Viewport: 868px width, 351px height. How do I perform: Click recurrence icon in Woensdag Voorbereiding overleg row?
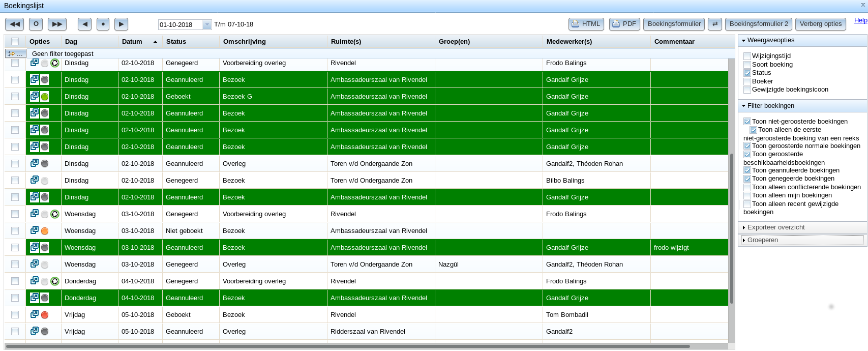pos(55,214)
